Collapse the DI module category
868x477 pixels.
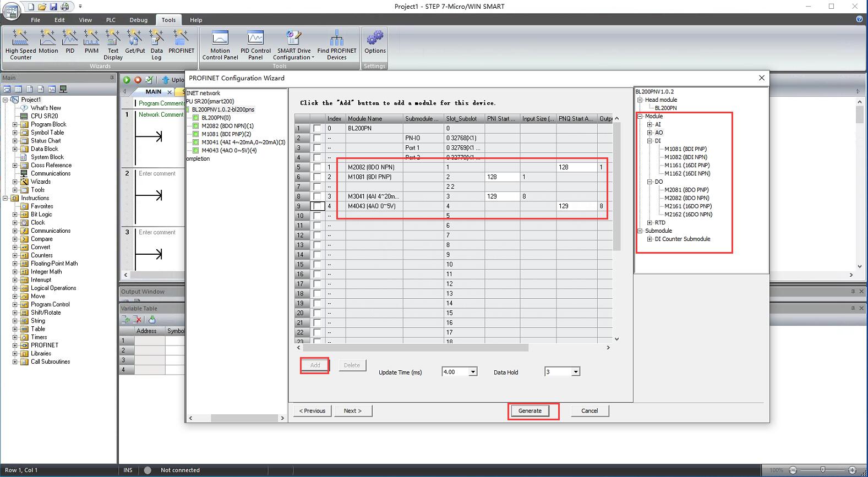tap(649, 141)
